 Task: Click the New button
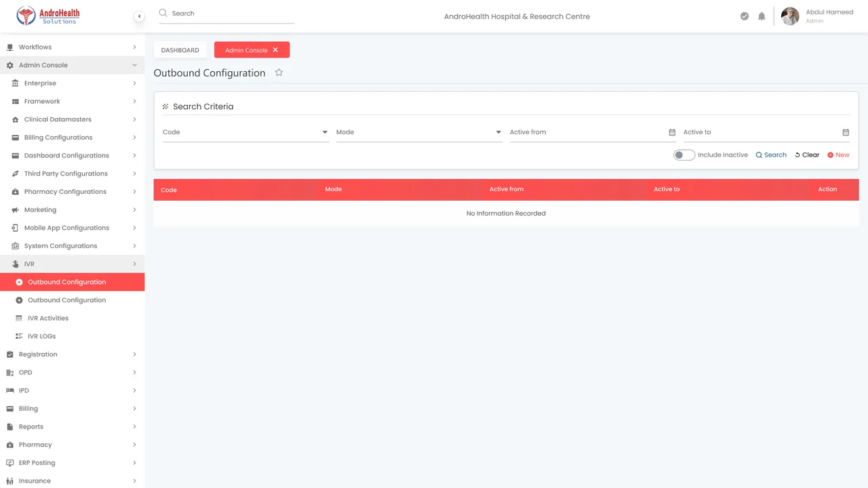[838, 155]
